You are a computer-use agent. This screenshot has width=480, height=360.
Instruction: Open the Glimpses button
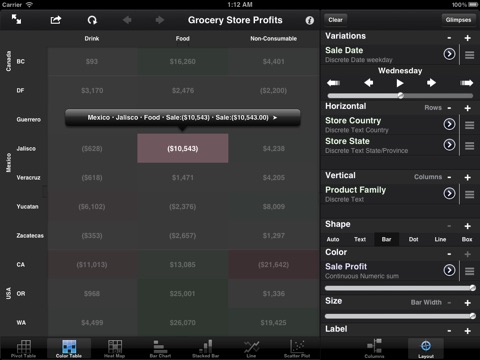point(458,20)
